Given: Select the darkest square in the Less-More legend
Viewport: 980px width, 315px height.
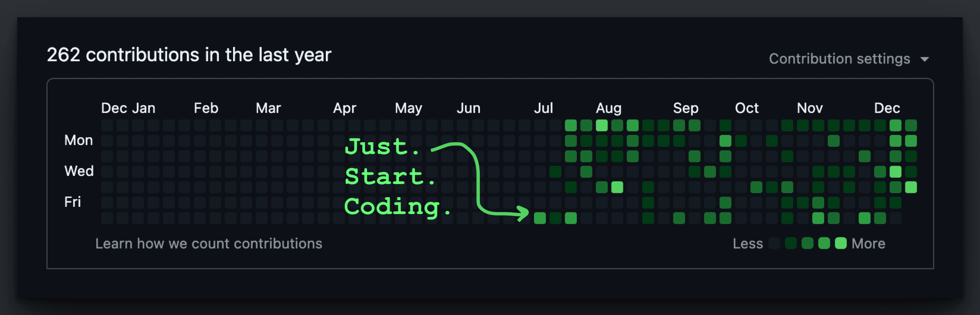Looking at the screenshot, I should coord(775,243).
